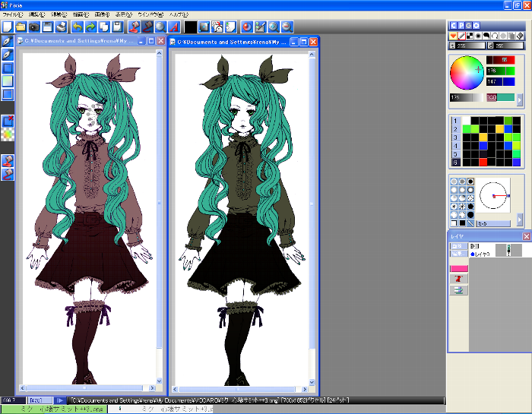Select the filled rectangle tool in left toolbox
Image resolution: width=532 pixels, height=414 pixels.
pyautogui.click(x=8, y=68)
